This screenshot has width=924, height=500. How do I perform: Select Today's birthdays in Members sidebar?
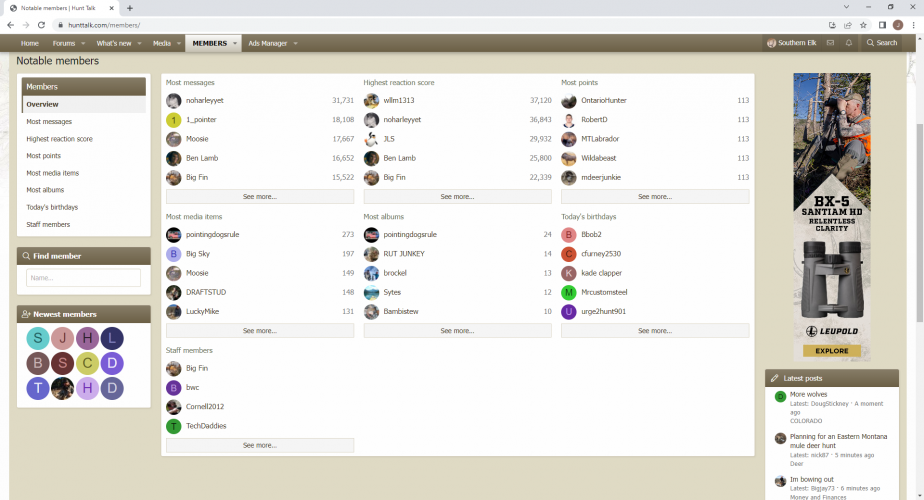[52, 208]
